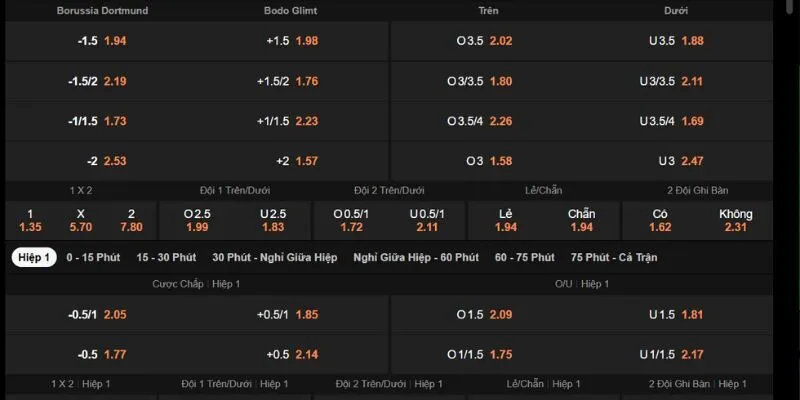Screen dimensions: 800x400
Task: Switch to 30 Phút - Nghỉ Giữa Hiệp tab
Action: (x=275, y=257)
